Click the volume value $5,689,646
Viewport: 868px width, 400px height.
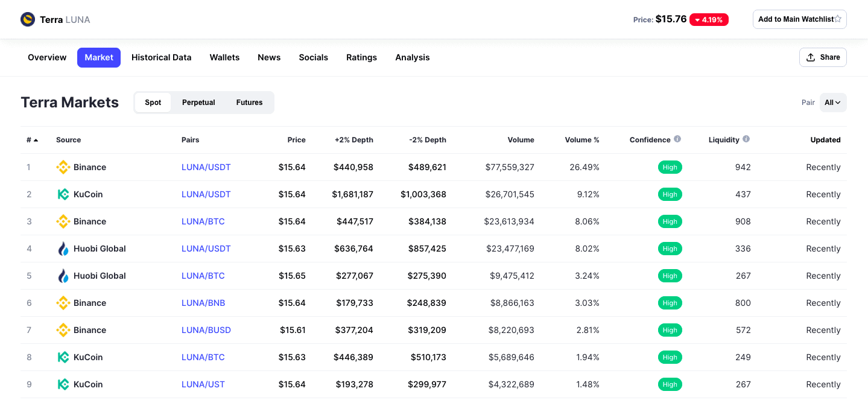pos(512,357)
